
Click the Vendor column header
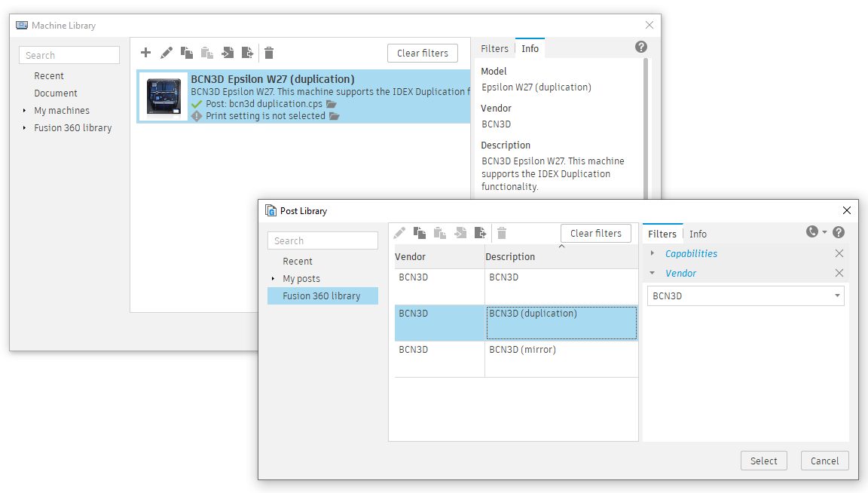click(x=439, y=257)
